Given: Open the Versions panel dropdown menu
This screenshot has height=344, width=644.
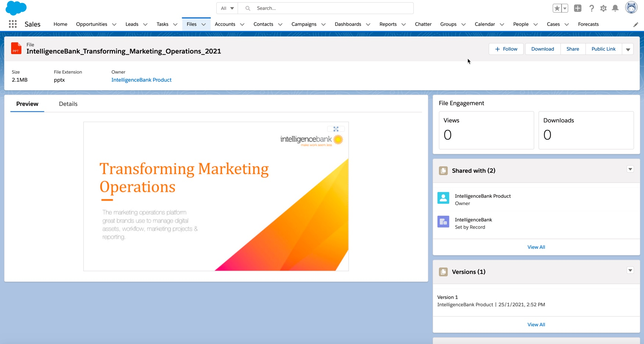Looking at the screenshot, I should (630, 270).
